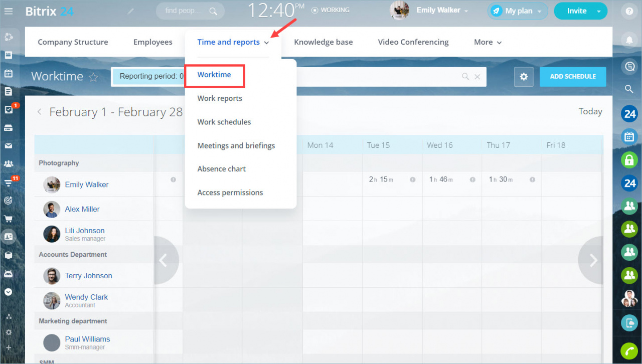This screenshot has width=642, height=364.
Task: Open the help question mark icon
Action: [x=629, y=11]
